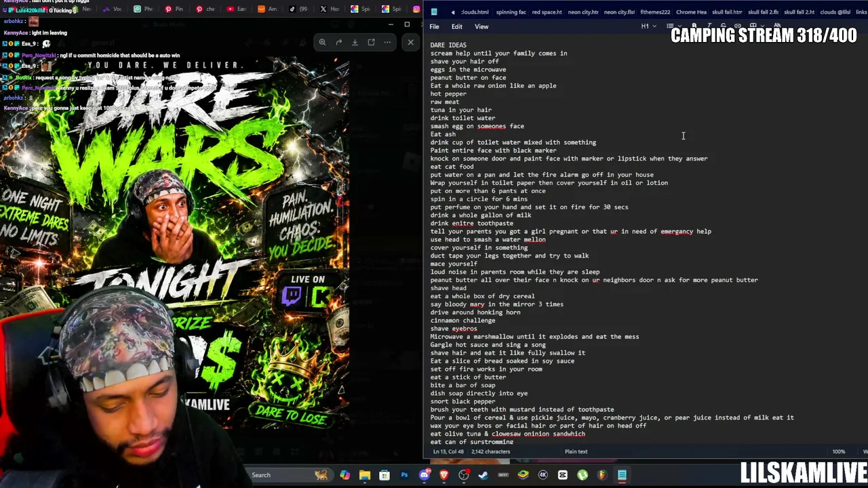Click the line 'drink toilet water'
The image size is (868, 488).
(462, 118)
